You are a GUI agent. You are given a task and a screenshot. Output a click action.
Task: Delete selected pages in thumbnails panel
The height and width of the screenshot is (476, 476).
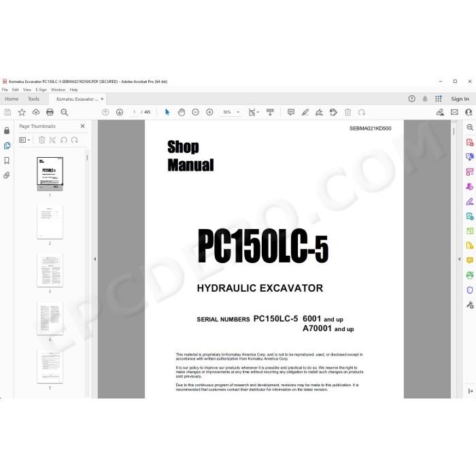(x=42, y=140)
